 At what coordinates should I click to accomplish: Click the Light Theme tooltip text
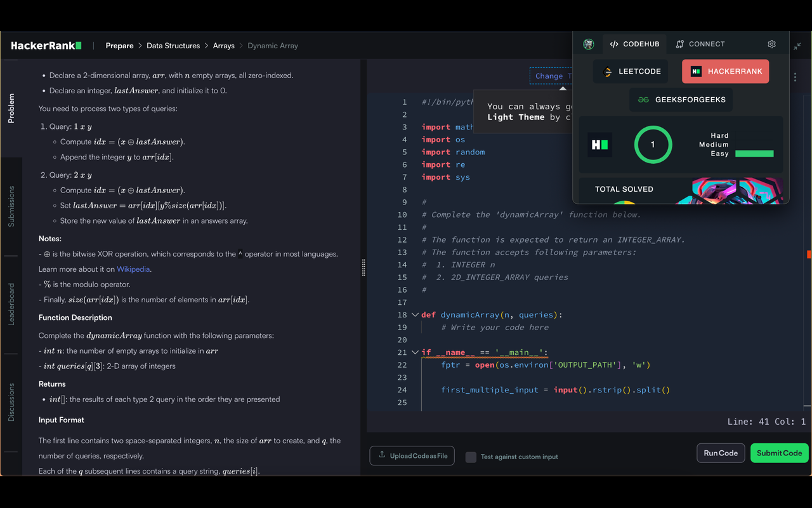[516, 117]
